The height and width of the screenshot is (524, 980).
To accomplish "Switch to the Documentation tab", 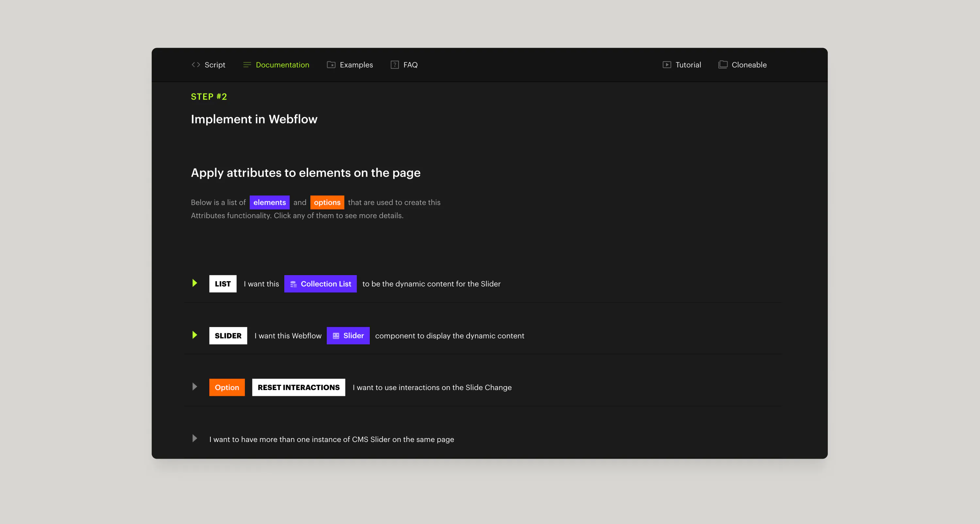I will tap(276, 65).
